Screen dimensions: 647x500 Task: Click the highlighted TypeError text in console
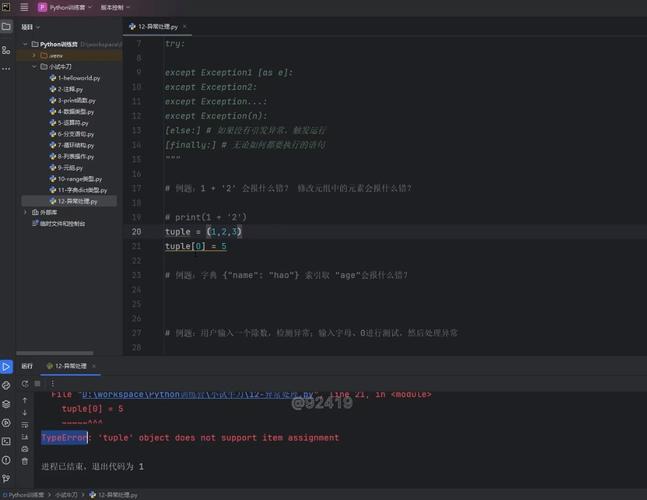(x=64, y=438)
